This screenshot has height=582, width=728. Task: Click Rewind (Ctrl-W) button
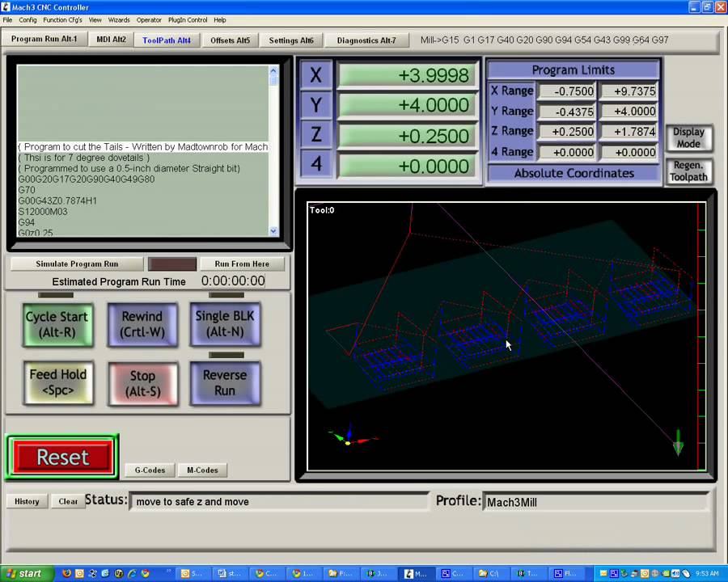[142, 324]
